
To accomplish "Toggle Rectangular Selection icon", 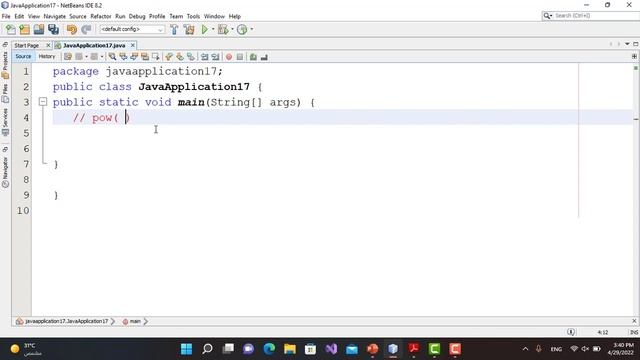I will click(156, 57).
